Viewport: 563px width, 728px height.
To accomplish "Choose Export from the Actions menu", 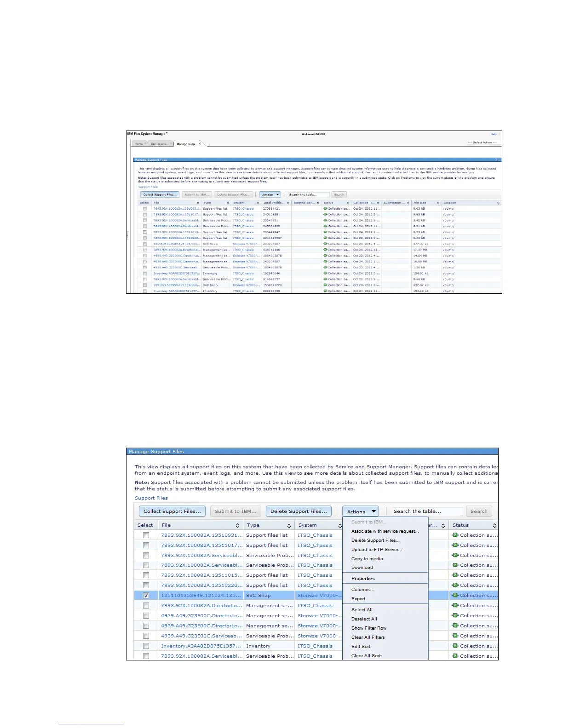I will (358, 599).
